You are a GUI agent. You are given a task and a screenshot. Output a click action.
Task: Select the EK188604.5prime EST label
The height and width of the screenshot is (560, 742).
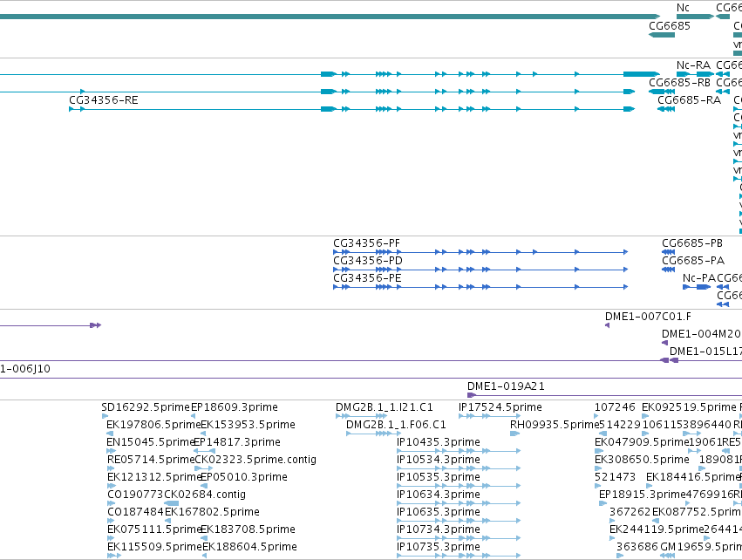[250, 547]
